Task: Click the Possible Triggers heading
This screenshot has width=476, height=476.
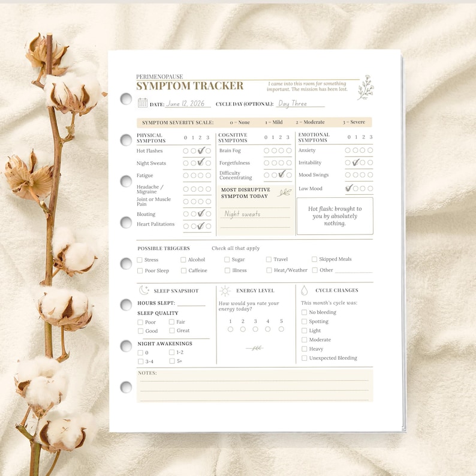Action: 164,248
